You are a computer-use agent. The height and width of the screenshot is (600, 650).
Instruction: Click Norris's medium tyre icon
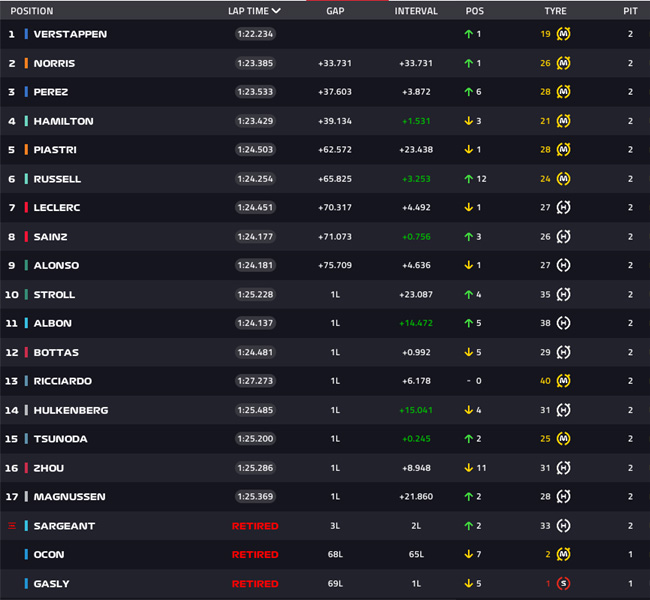[x=563, y=63]
